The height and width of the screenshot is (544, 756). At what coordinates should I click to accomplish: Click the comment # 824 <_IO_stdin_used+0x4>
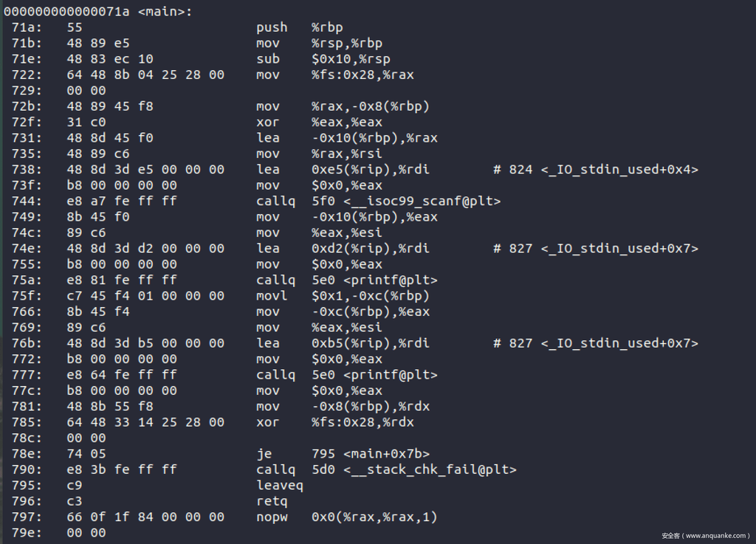point(595,170)
